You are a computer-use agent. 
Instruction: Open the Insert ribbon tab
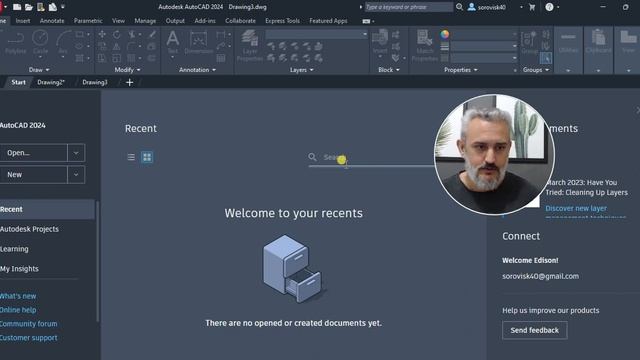coord(23,21)
